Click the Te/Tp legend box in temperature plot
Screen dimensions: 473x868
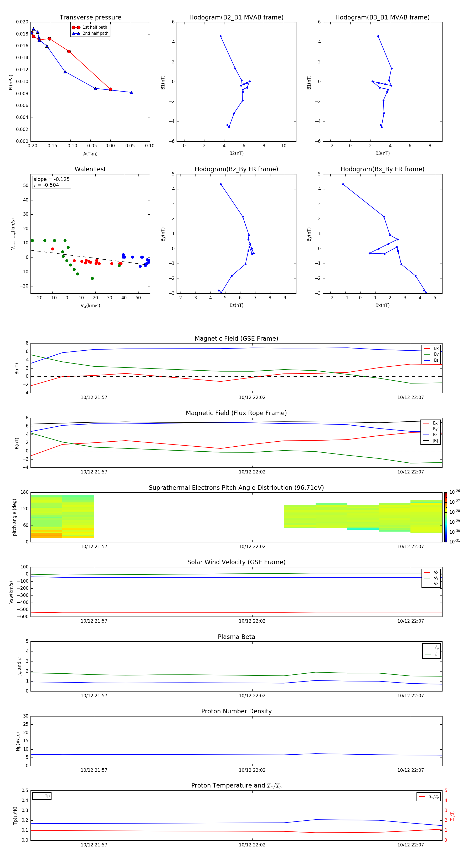coord(428,796)
